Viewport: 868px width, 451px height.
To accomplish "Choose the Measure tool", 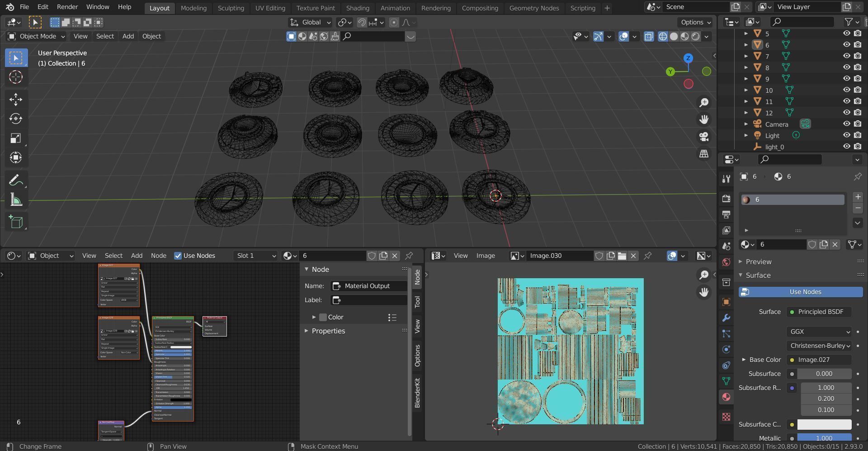I will tap(16, 200).
